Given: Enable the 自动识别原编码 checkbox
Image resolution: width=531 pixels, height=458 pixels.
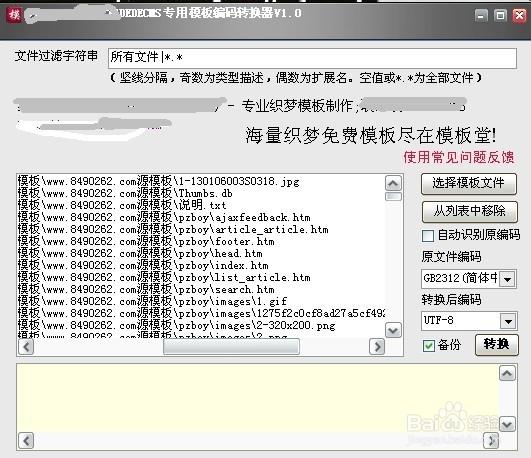Looking at the screenshot, I should coord(428,235).
